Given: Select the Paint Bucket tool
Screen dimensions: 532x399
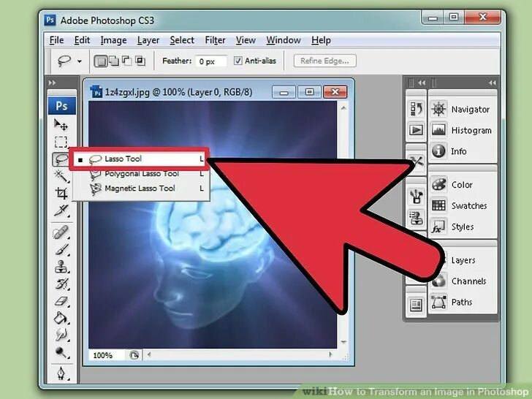Looking at the screenshot, I should (61, 318).
